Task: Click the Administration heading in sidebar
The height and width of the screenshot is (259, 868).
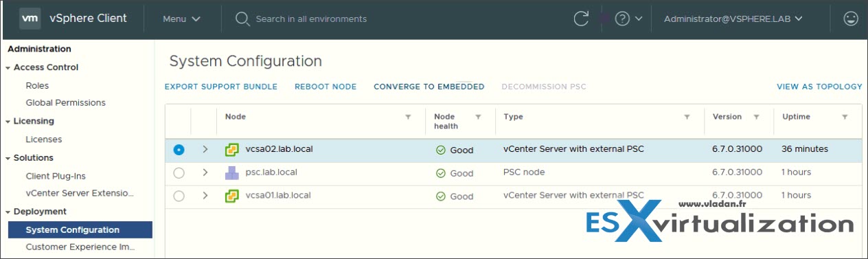Action: (x=39, y=49)
